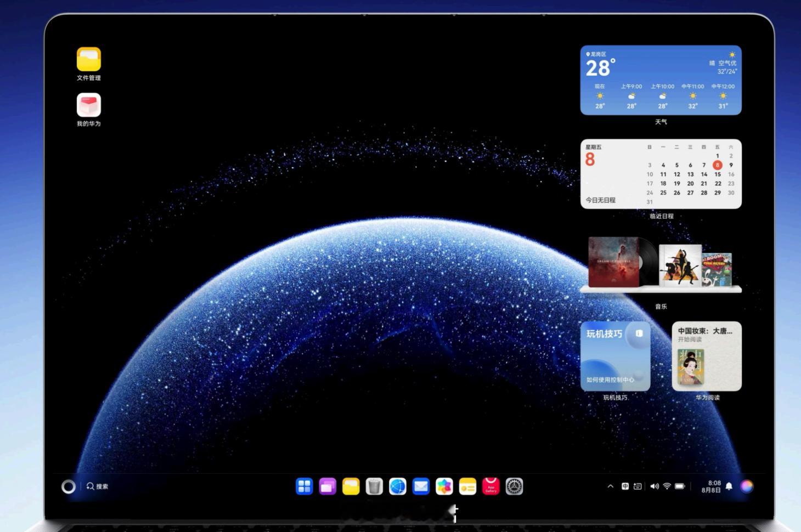Open the Settings gear icon in the dock

[x=514, y=486]
